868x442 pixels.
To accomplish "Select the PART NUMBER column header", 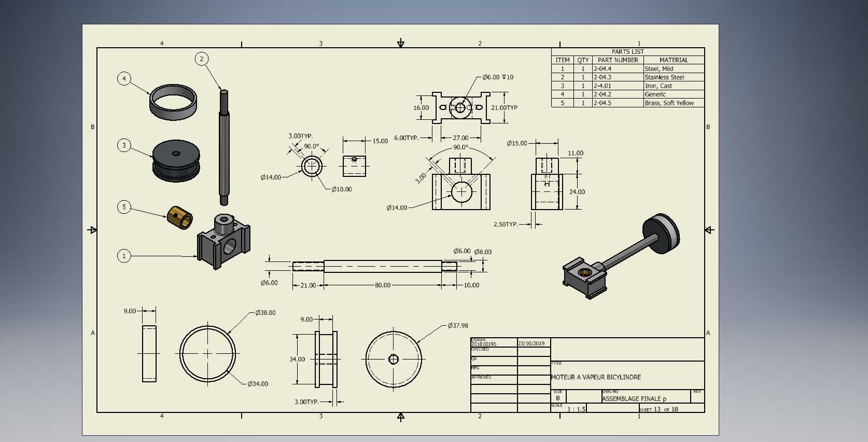I will 618,60.
